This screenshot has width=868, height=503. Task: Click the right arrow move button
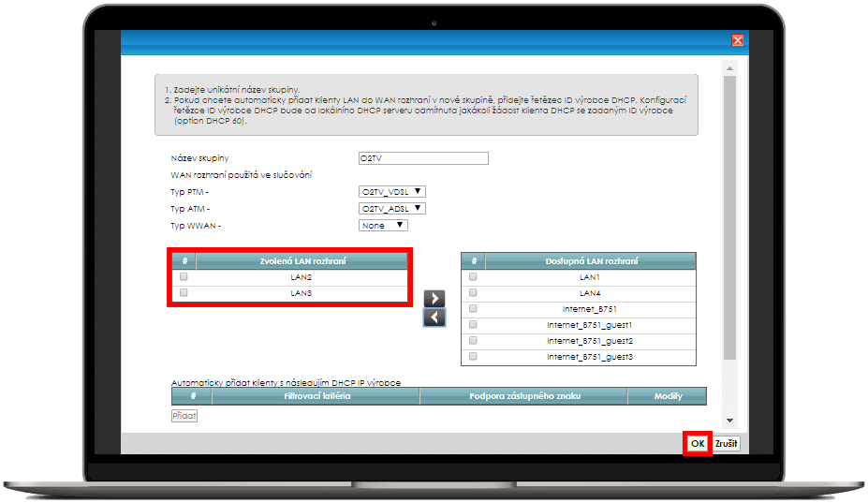coord(434,299)
